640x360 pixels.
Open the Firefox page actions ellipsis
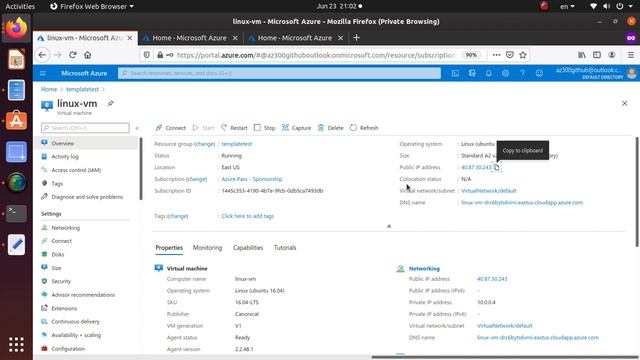point(496,55)
